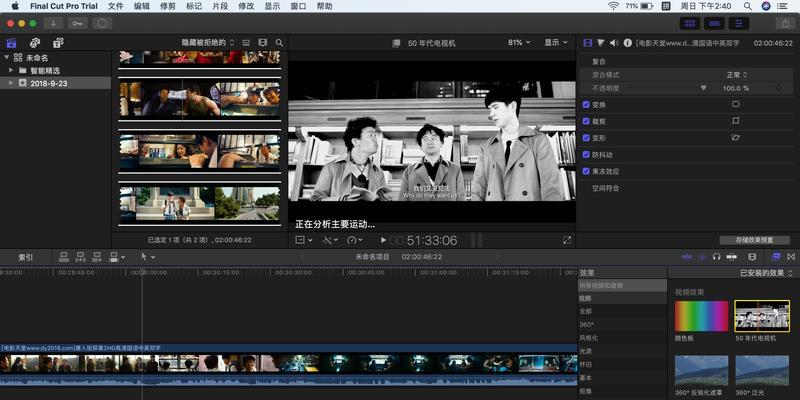Open the 隐藏被拒绝的 filter dropdown

208,43
